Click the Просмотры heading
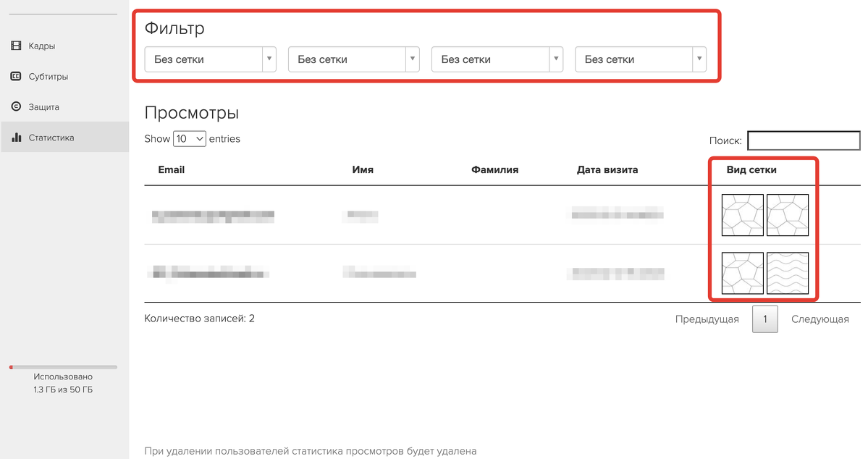The height and width of the screenshot is (459, 868). point(192,113)
